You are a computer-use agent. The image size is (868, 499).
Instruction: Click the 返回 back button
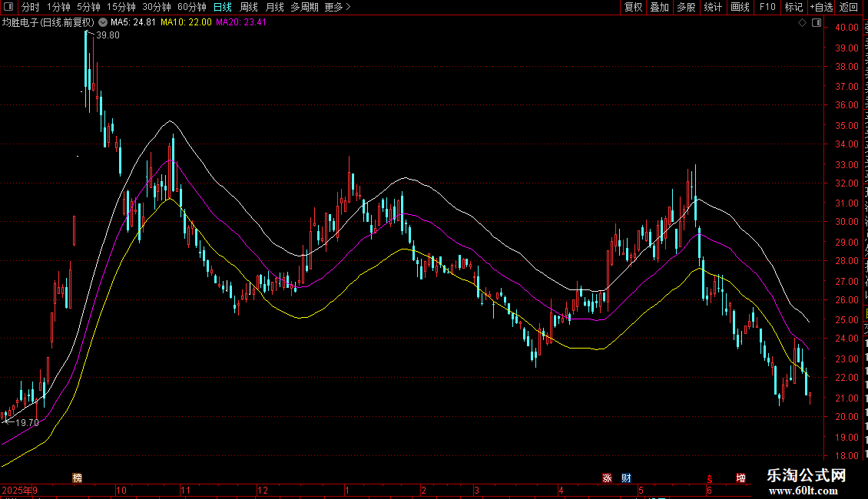pos(848,7)
